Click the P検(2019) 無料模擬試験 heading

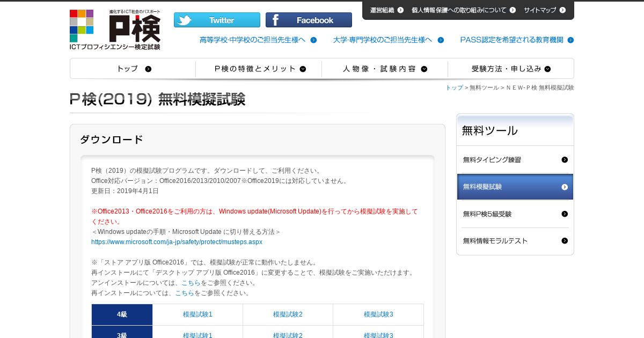pos(157,99)
